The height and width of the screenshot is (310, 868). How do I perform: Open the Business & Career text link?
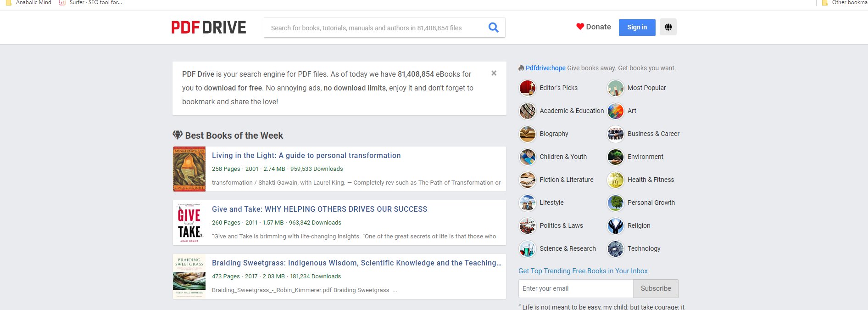pos(653,134)
